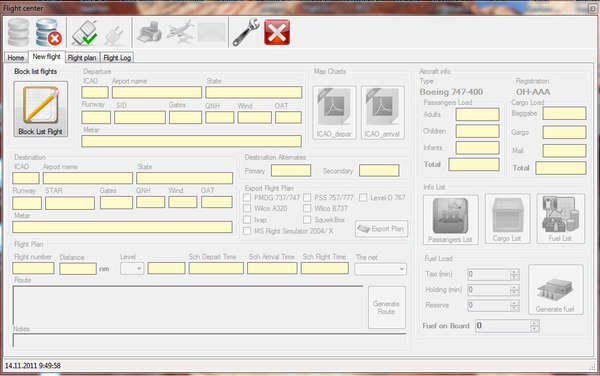Check the Squawk Box export option

(x=307, y=220)
